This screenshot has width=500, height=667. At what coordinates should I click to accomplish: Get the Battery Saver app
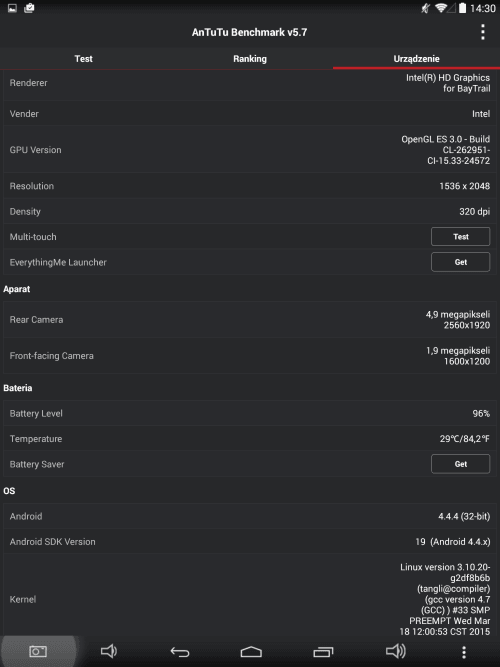pos(460,464)
